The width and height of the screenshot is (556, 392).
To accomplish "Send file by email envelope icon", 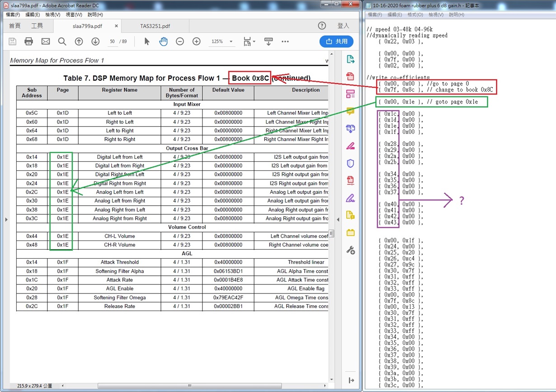I will point(46,42).
